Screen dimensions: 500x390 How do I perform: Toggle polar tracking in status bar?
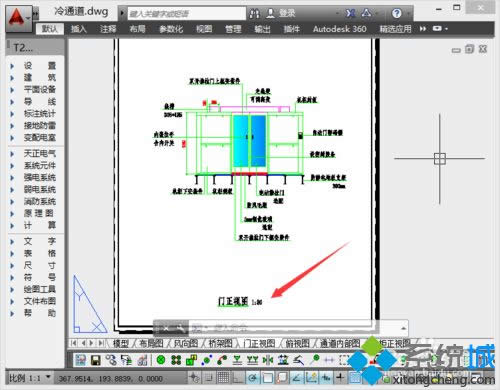click(x=253, y=378)
